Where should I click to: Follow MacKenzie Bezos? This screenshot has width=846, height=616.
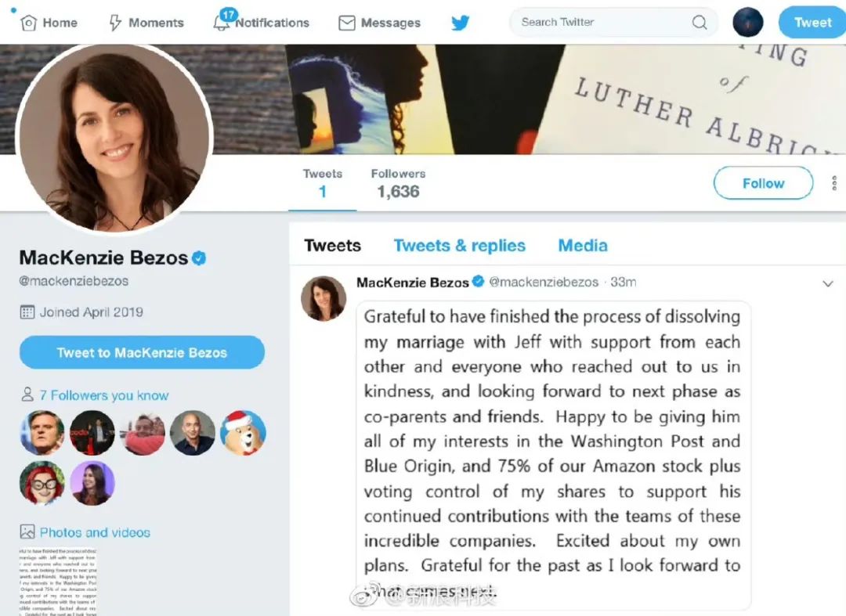[764, 183]
